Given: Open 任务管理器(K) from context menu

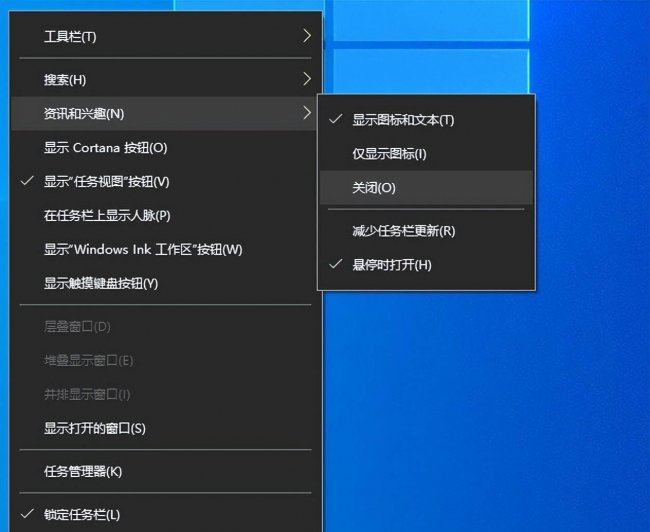Looking at the screenshot, I should coord(165,471).
